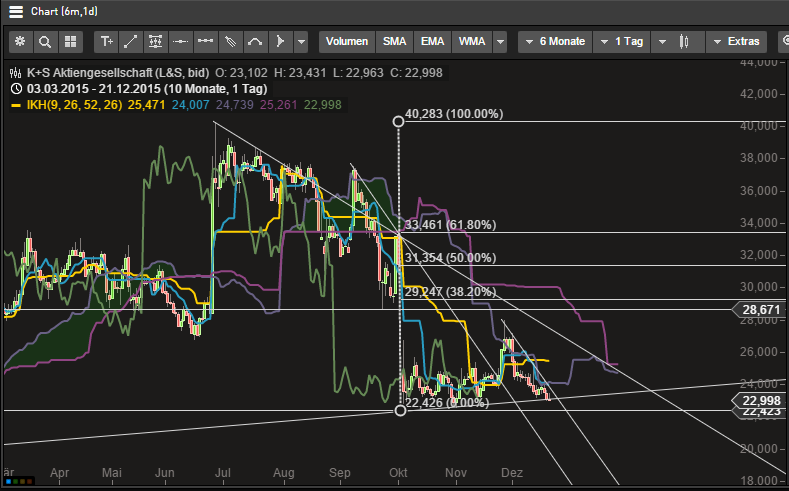Click the 33,461 (61.80%) Fibonacci label

pos(450,224)
